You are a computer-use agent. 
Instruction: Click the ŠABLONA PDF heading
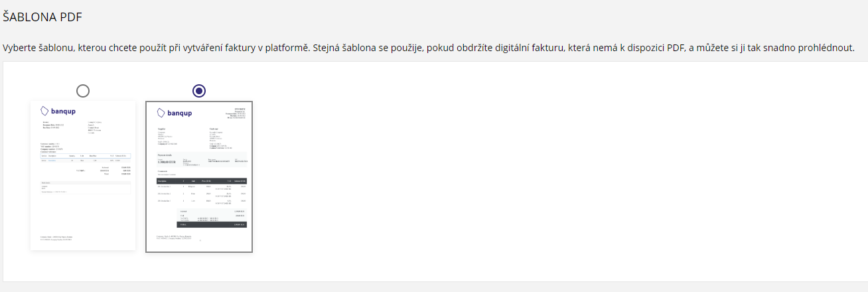[42, 17]
